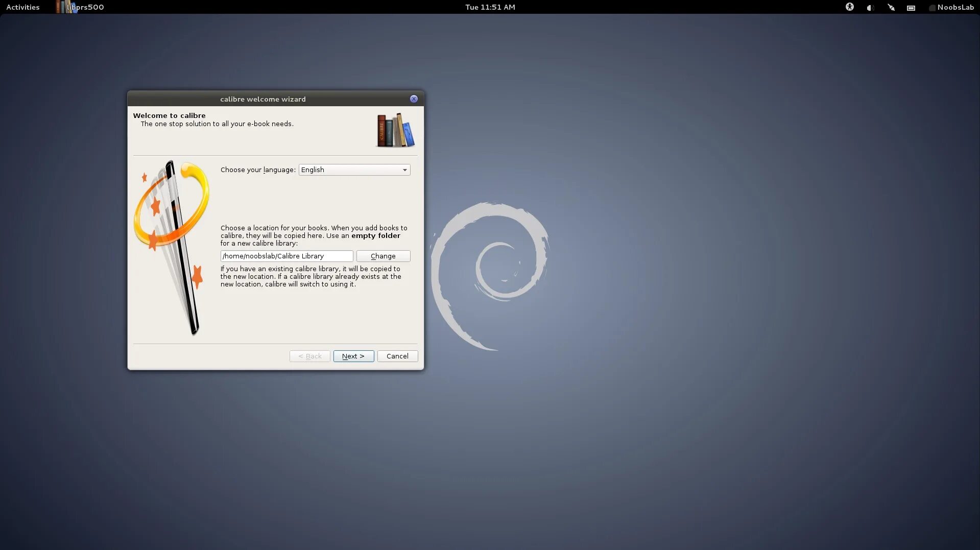Viewport: 980px width, 550px height.
Task: Cancel the calibre welcome wizard
Action: coord(397,356)
